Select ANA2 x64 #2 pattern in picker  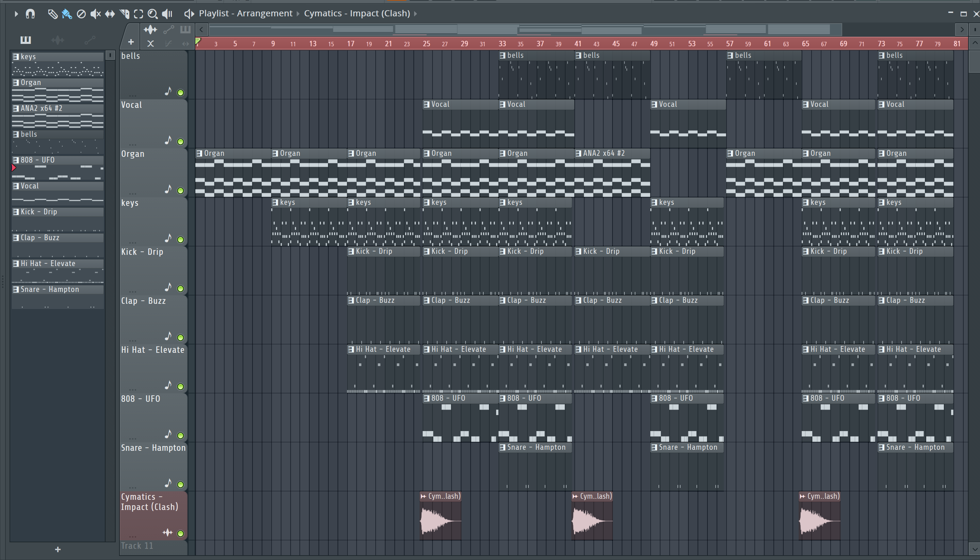pyautogui.click(x=58, y=116)
